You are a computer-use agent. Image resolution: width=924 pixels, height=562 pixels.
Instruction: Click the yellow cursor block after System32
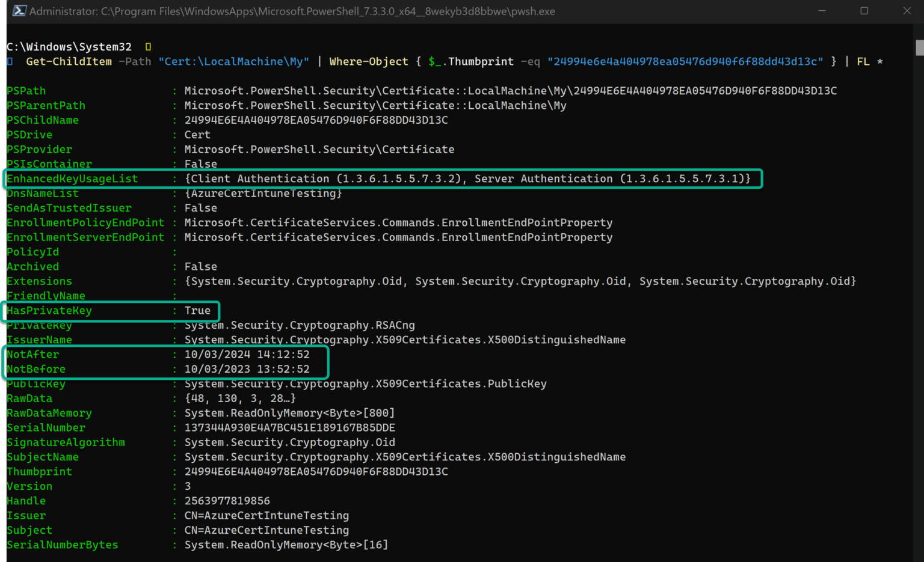click(x=147, y=46)
